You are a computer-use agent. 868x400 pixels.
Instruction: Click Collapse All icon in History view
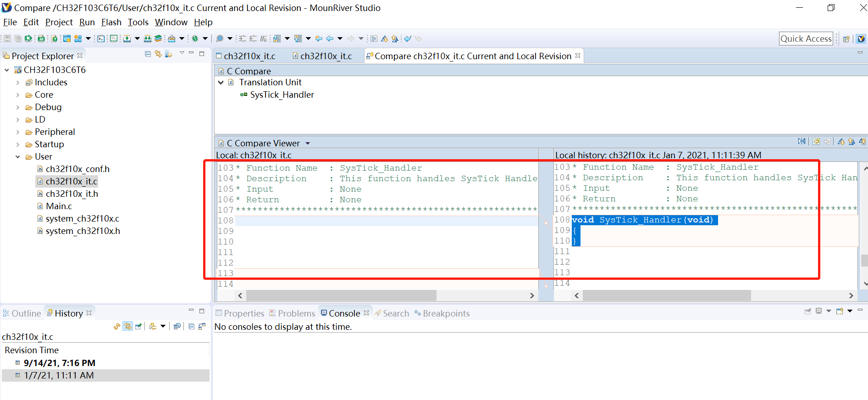(191, 326)
